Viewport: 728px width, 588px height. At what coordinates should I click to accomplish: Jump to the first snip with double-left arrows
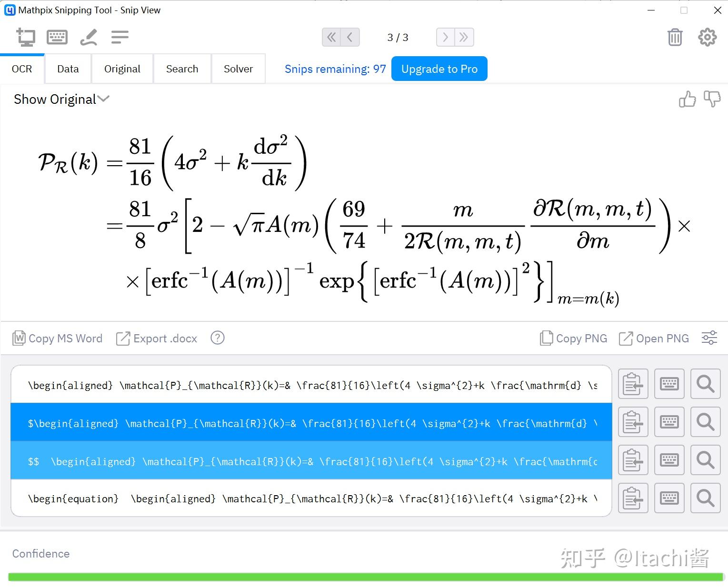pos(332,37)
